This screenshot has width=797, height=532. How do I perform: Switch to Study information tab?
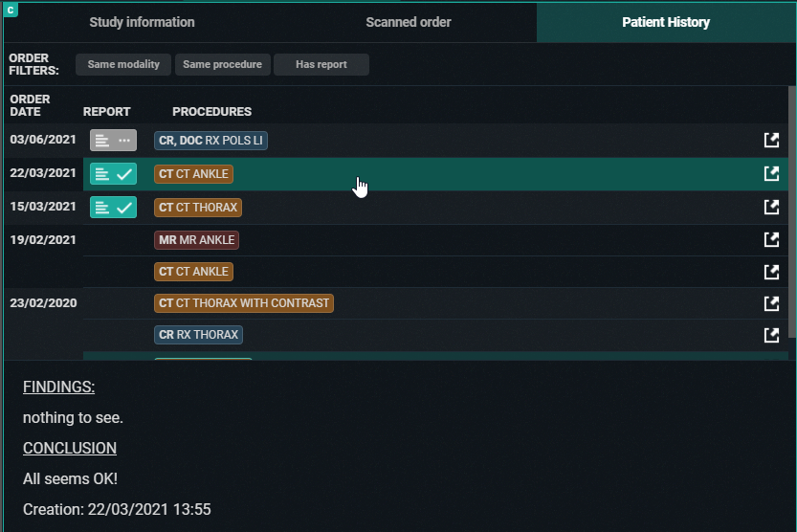[x=142, y=22]
